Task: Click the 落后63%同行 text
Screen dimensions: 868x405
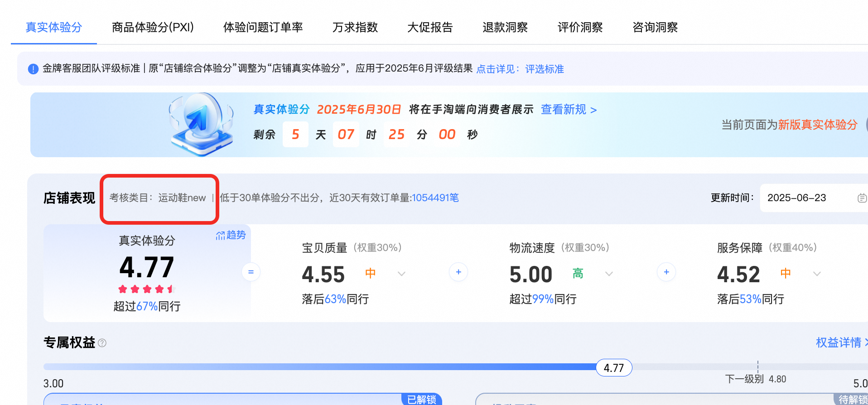Action: pos(335,299)
